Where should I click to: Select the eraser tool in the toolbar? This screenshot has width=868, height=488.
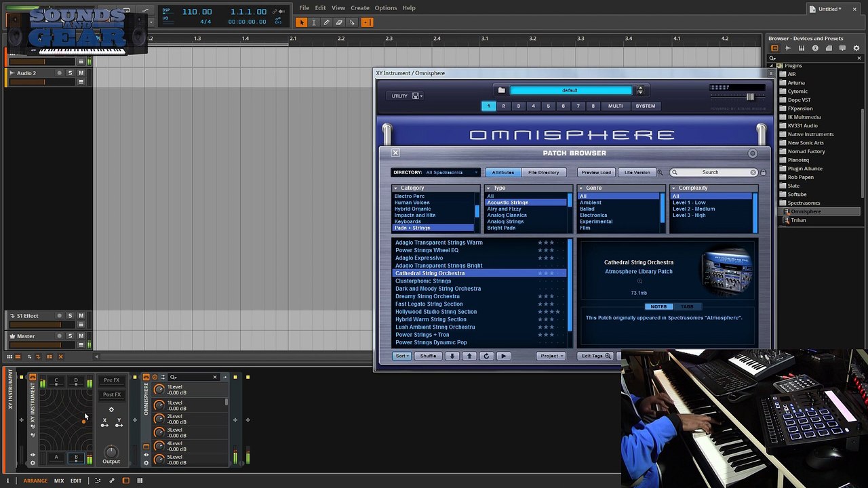[339, 22]
